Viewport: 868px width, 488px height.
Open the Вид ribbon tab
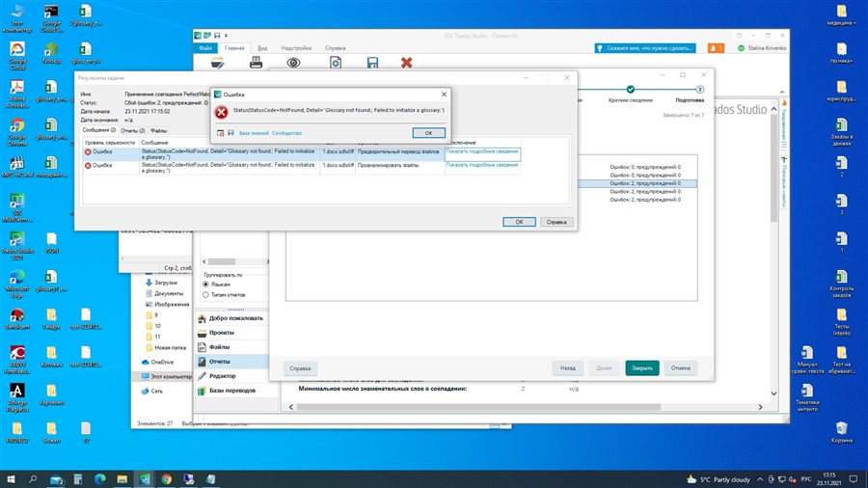(x=262, y=48)
